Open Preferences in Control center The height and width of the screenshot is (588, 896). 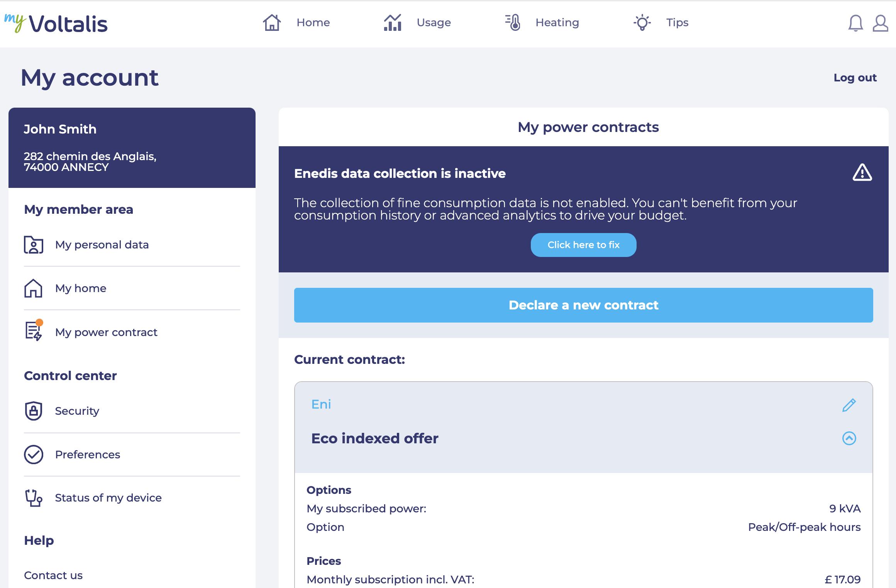[x=88, y=455]
